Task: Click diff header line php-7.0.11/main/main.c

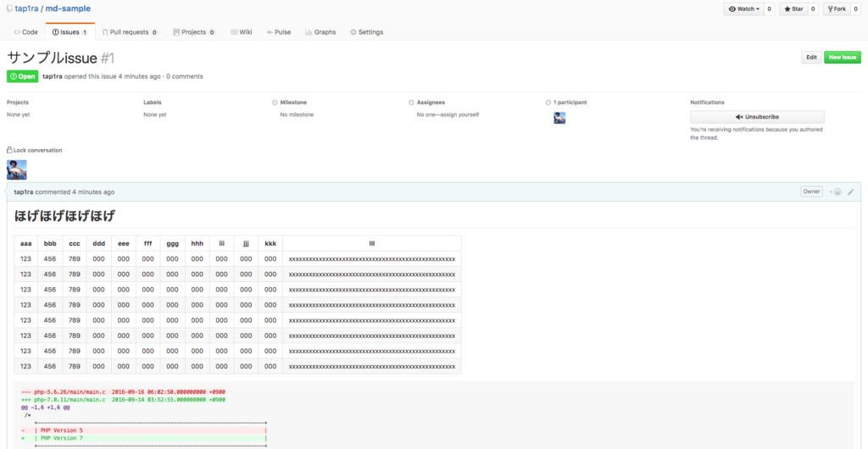Action: (123, 399)
